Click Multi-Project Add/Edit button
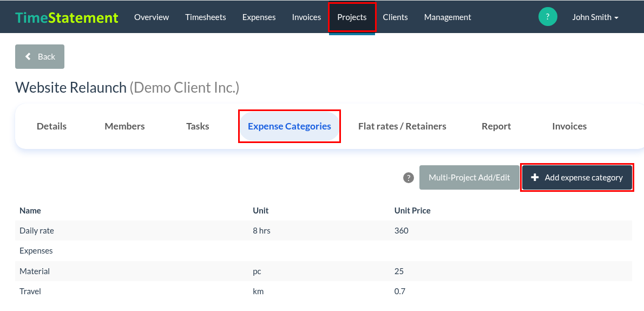 [469, 178]
